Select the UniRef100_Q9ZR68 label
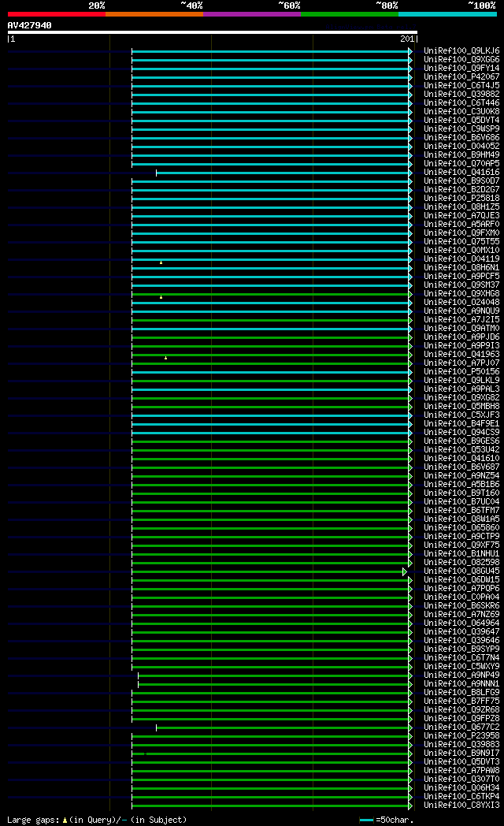Viewport: 504px width, 826px height. click(x=461, y=709)
